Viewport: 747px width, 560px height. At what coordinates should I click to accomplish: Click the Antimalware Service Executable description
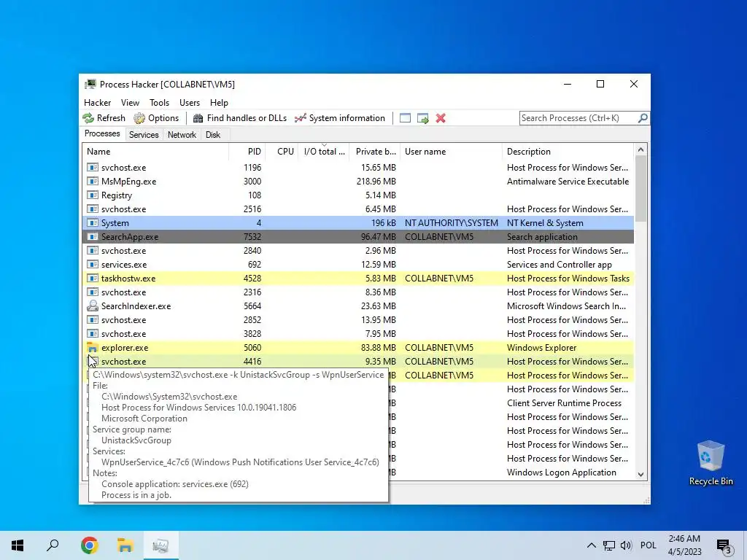point(568,182)
